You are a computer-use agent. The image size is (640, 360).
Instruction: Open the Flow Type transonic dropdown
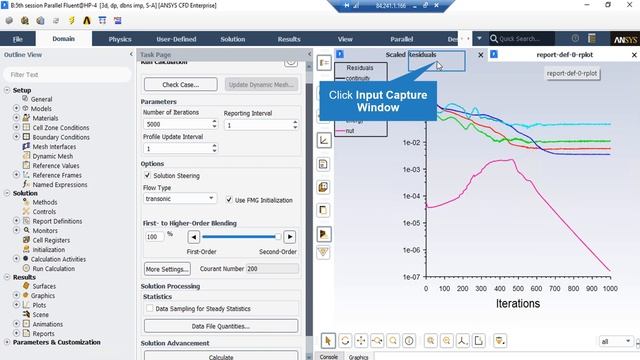[x=179, y=198]
